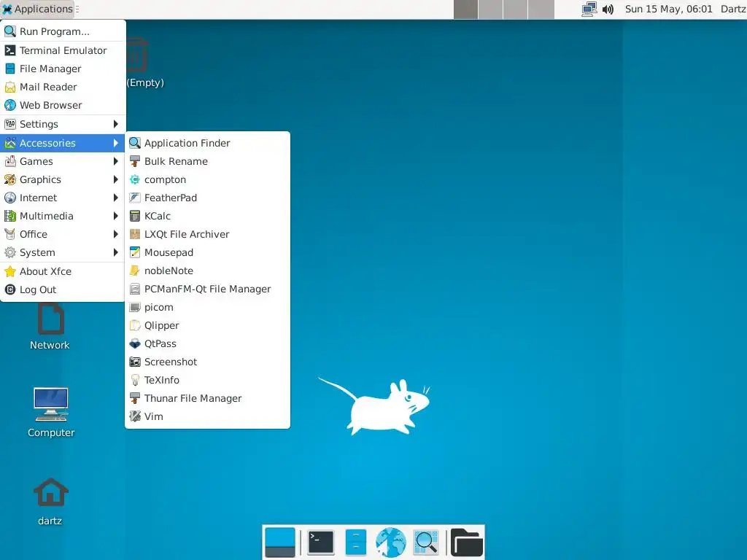Click the Screenshot tool icon

(135, 362)
